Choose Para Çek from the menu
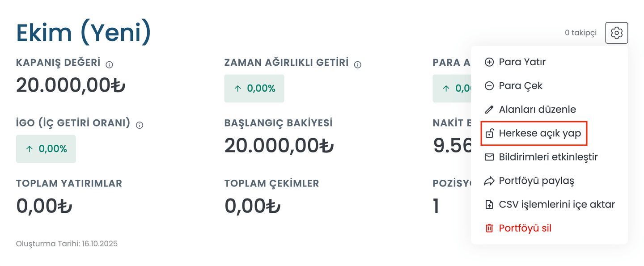The height and width of the screenshot is (266, 644). pyautogui.click(x=520, y=86)
